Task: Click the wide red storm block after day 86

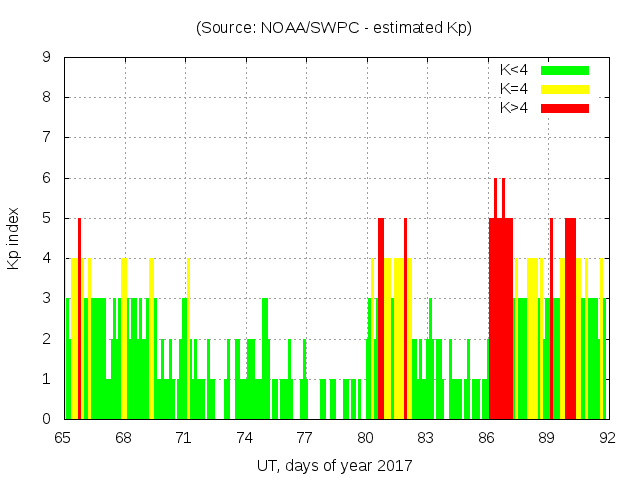Action: coord(500,320)
